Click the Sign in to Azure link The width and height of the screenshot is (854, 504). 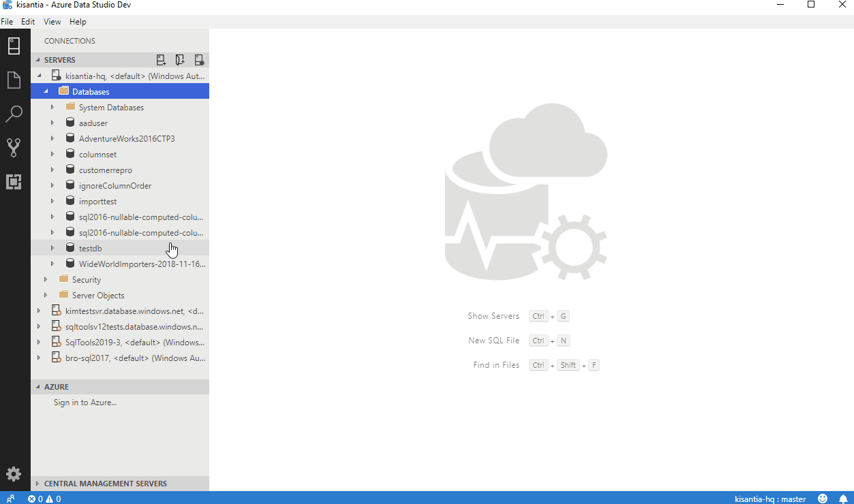point(85,403)
